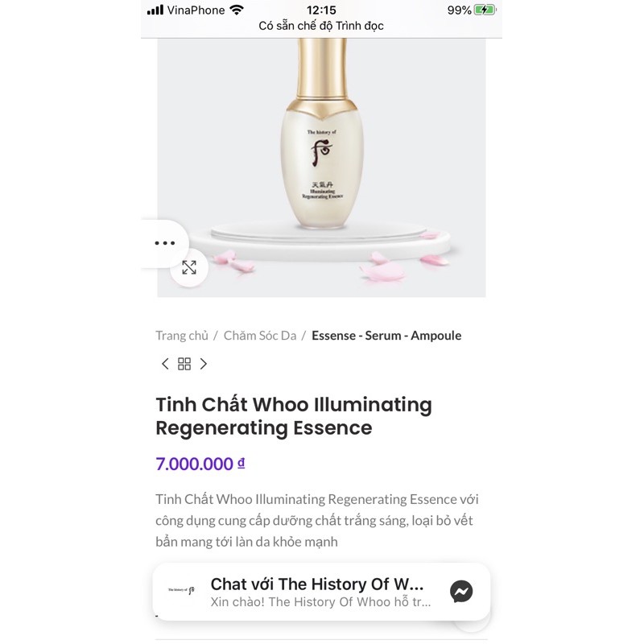The height and width of the screenshot is (644, 644).
Task: Tap the History of Whoo chat logo
Action: [181, 592]
